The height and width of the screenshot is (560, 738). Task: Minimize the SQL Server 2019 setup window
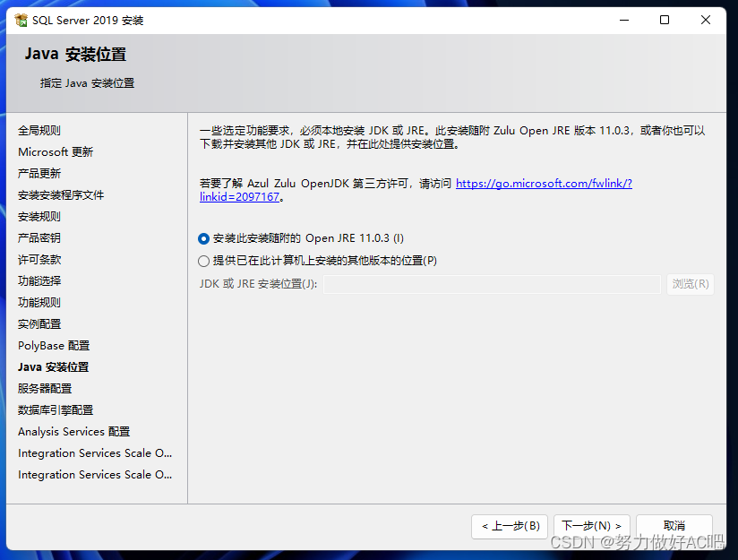pyautogui.click(x=624, y=21)
